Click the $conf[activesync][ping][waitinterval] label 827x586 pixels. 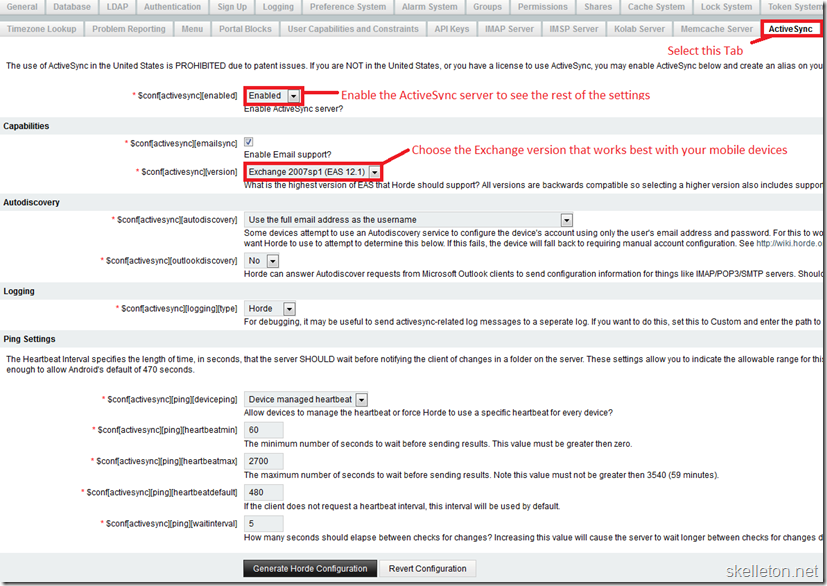click(171, 523)
